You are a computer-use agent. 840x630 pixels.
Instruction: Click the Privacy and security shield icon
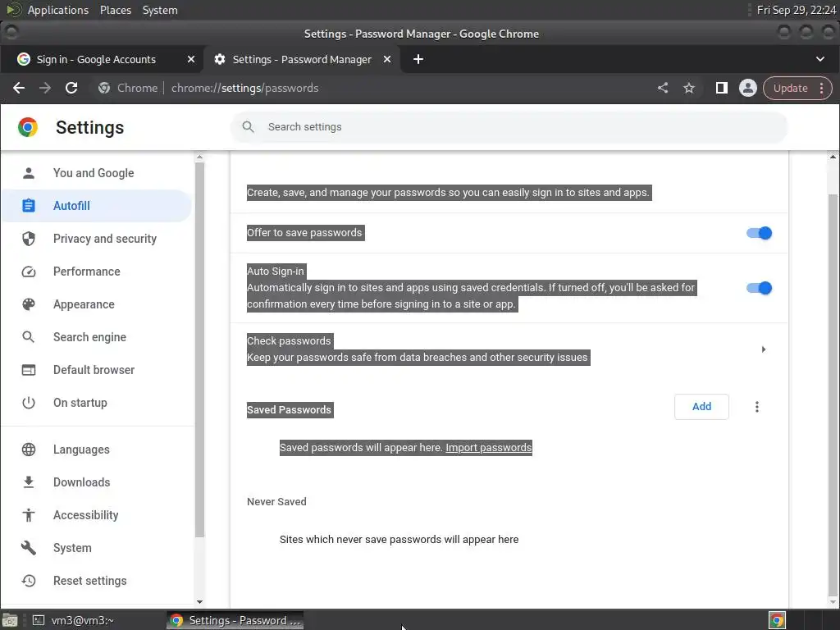coord(29,239)
